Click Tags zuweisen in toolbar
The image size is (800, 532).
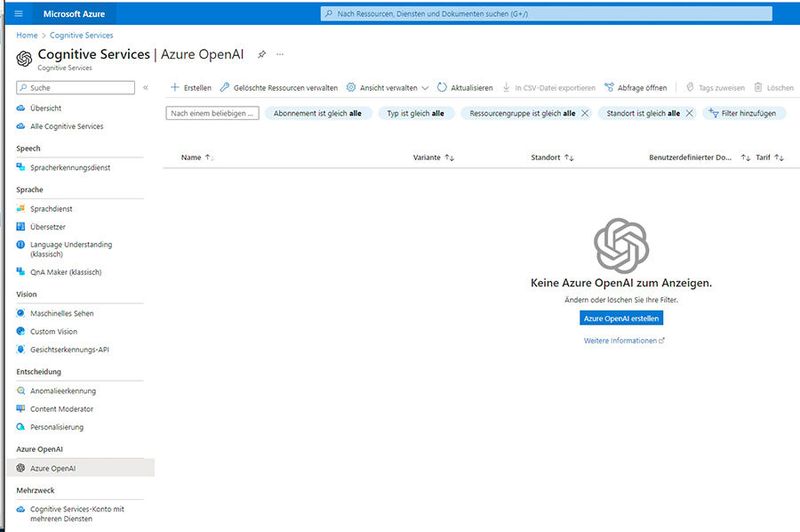tap(715, 88)
